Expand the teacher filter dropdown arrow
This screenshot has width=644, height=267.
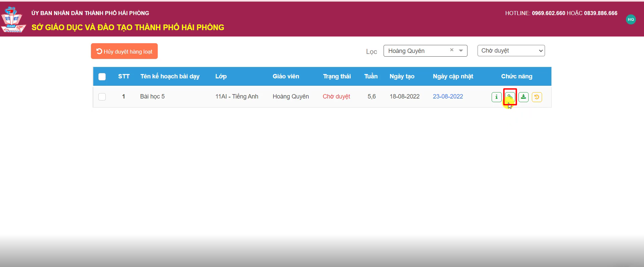(x=461, y=51)
